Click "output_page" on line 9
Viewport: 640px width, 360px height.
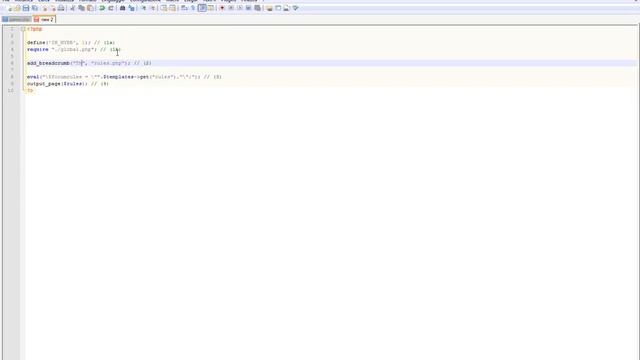[x=44, y=84]
